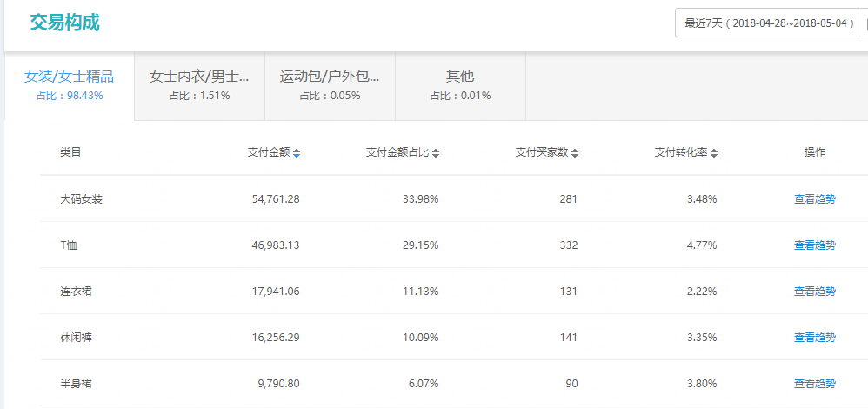Switch to 运动包/户外包 category tab
This screenshot has width=868, height=409.
pos(330,84)
